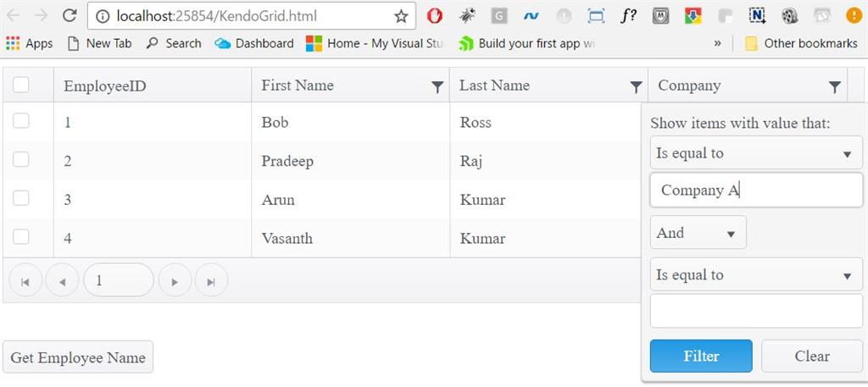The height and width of the screenshot is (387, 868).
Task: Go to the last grid page
Action: pyautogui.click(x=211, y=281)
